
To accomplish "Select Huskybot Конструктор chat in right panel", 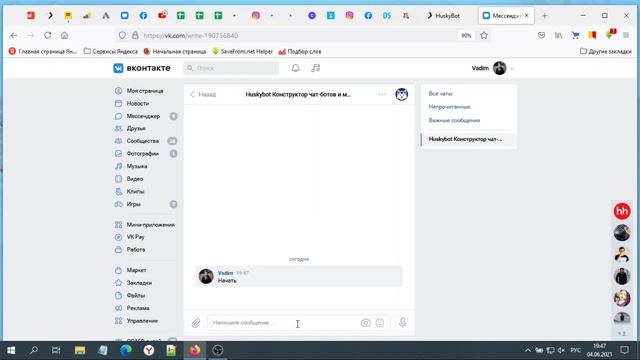I will [469, 139].
